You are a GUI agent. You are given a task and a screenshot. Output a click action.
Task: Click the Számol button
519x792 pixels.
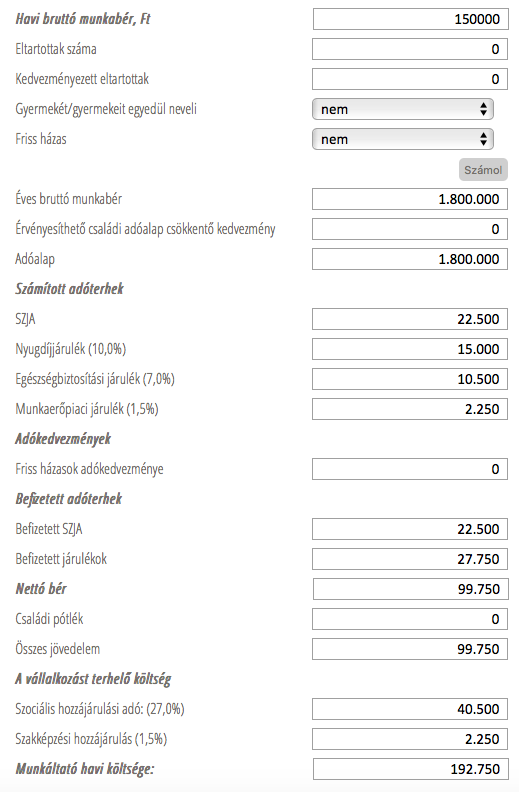483,170
